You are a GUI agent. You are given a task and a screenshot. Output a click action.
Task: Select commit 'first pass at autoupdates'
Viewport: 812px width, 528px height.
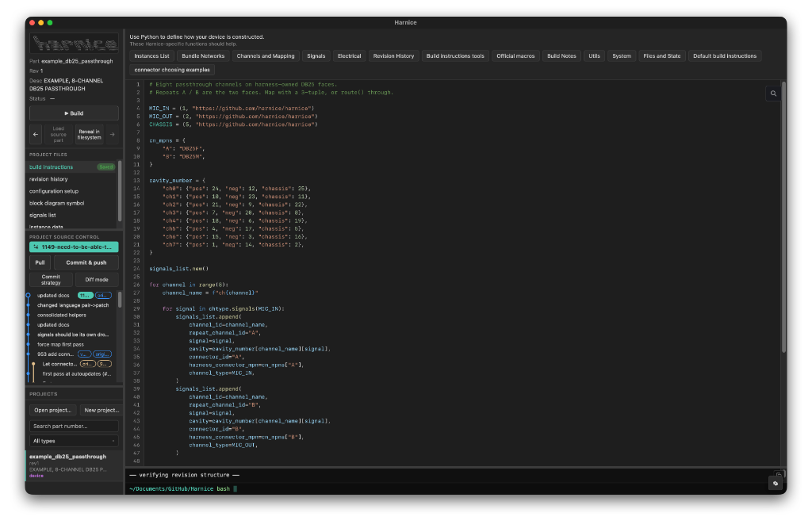(x=77, y=374)
